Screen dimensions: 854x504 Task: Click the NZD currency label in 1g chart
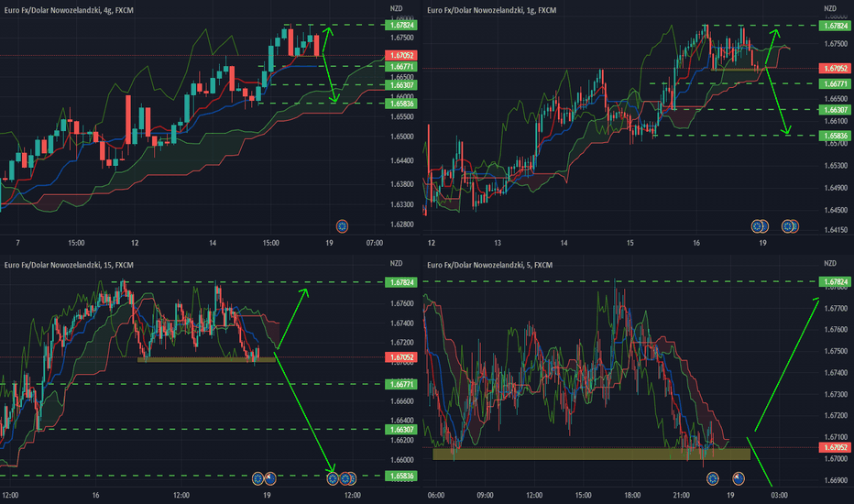point(829,9)
